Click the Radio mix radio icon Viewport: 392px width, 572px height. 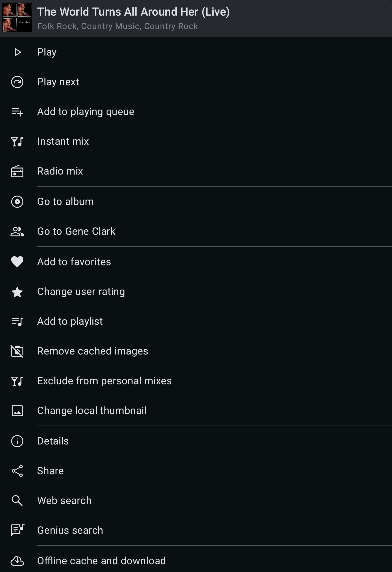pos(17,171)
